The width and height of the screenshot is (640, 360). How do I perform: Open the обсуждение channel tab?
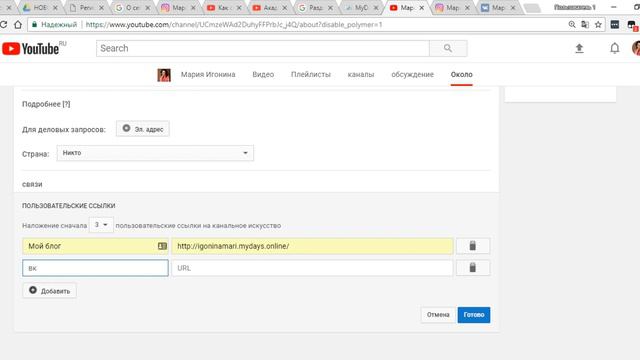pyautogui.click(x=412, y=75)
